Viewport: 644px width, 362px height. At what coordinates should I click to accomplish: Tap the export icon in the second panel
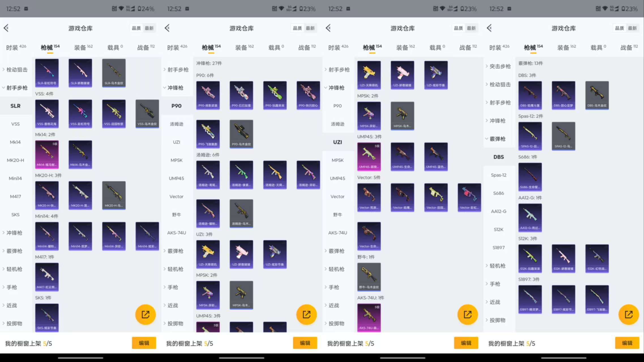pos(306,314)
